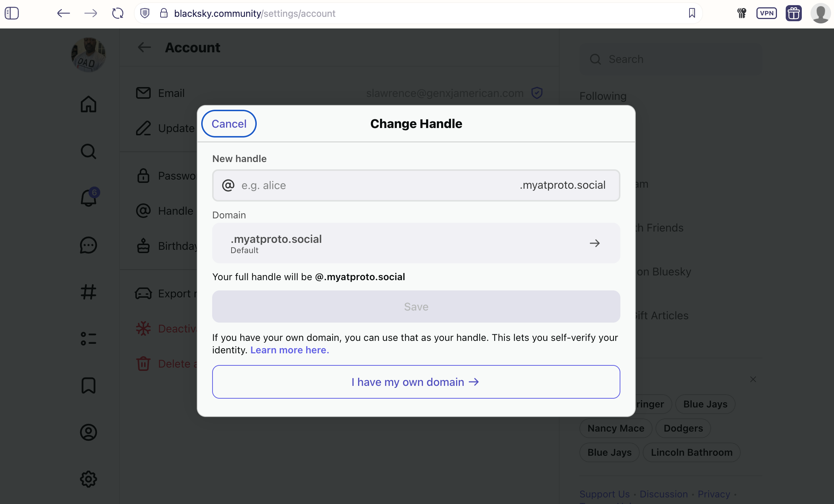The height and width of the screenshot is (504, 834).
Task: Open the Feeds hashtag section
Action: (88, 292)
